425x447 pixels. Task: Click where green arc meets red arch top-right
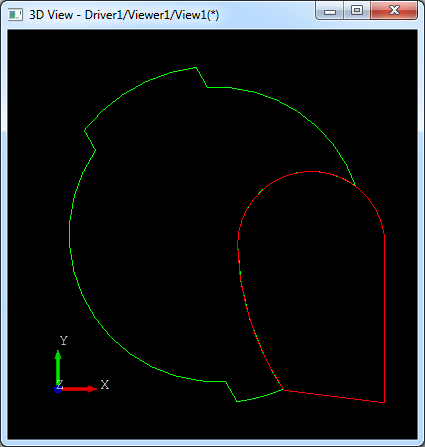tap(355, 185)
